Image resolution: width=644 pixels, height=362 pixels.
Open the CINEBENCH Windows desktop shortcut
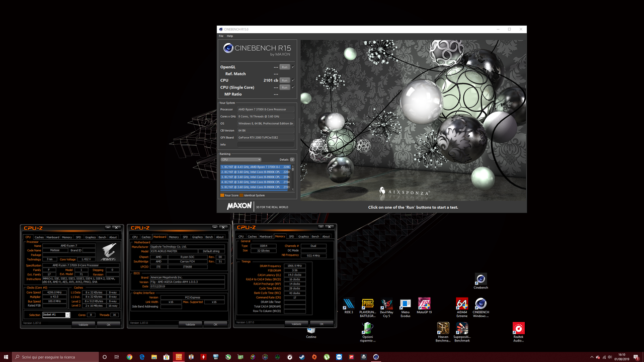pos(480,308)
